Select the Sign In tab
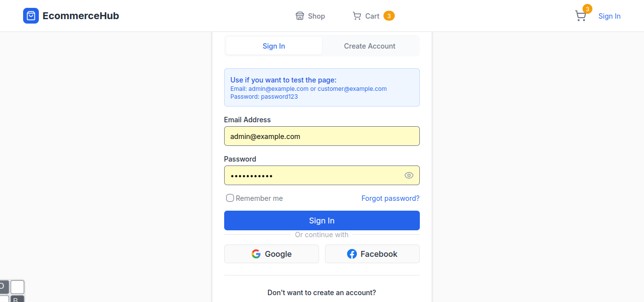This screenshot has height=302, width=644. (274, 46)
